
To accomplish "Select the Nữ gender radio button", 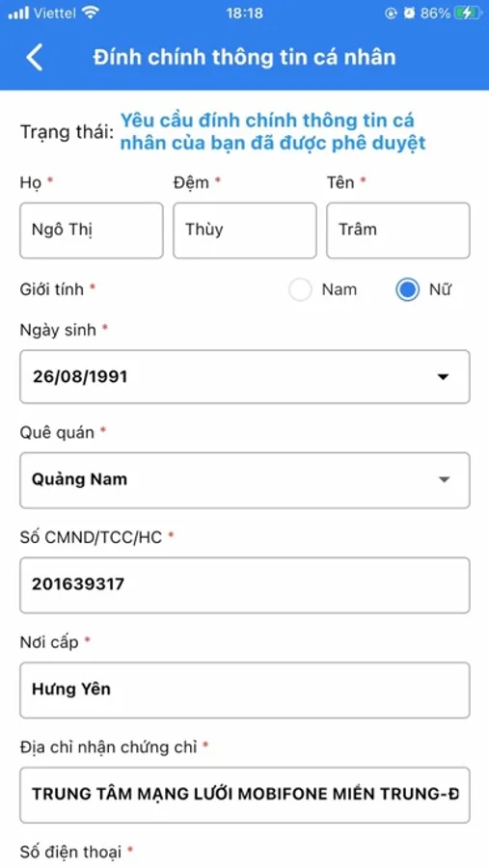I will click(x=407, y=289).
